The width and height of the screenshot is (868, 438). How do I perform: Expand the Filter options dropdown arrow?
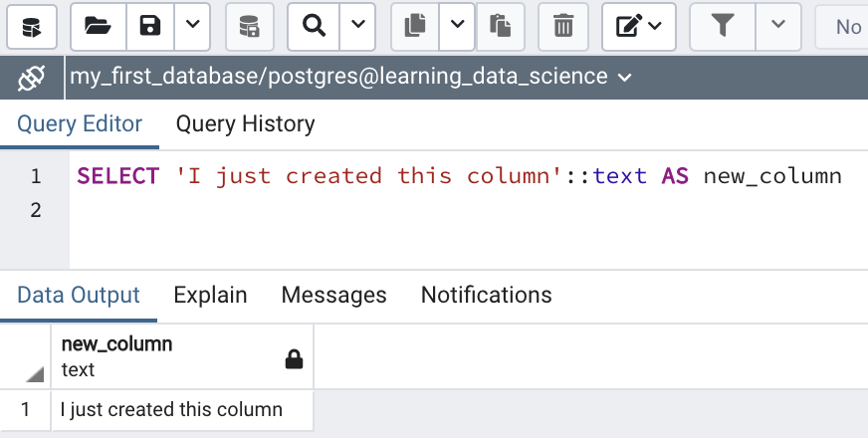(778, 26)
